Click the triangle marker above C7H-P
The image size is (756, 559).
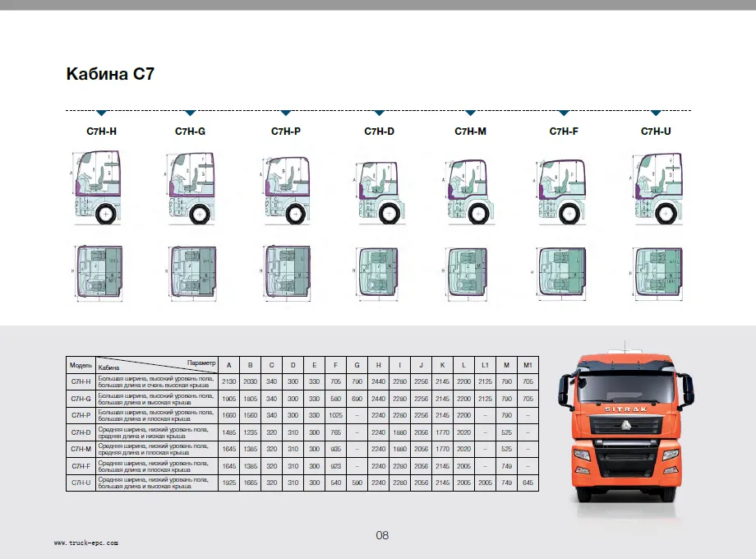point(286,113)
